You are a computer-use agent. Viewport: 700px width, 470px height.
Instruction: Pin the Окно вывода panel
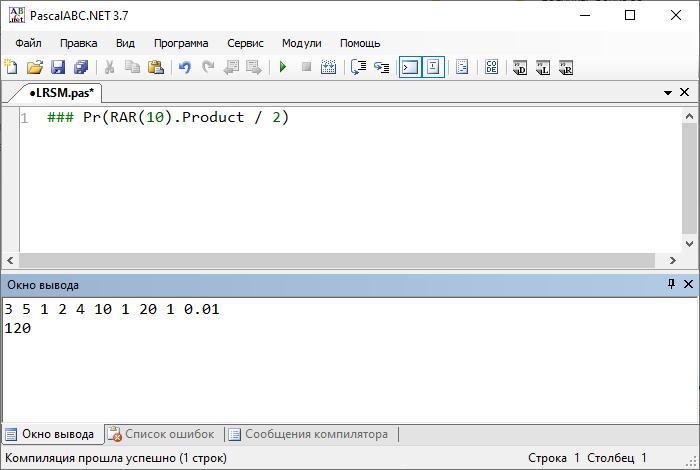(x=671, y=284)
